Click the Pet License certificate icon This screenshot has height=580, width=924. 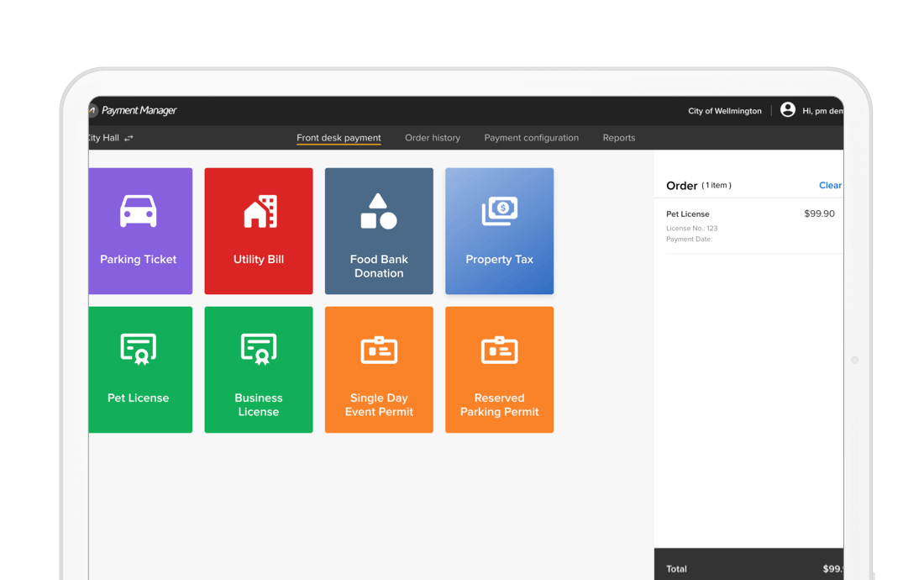139,350
